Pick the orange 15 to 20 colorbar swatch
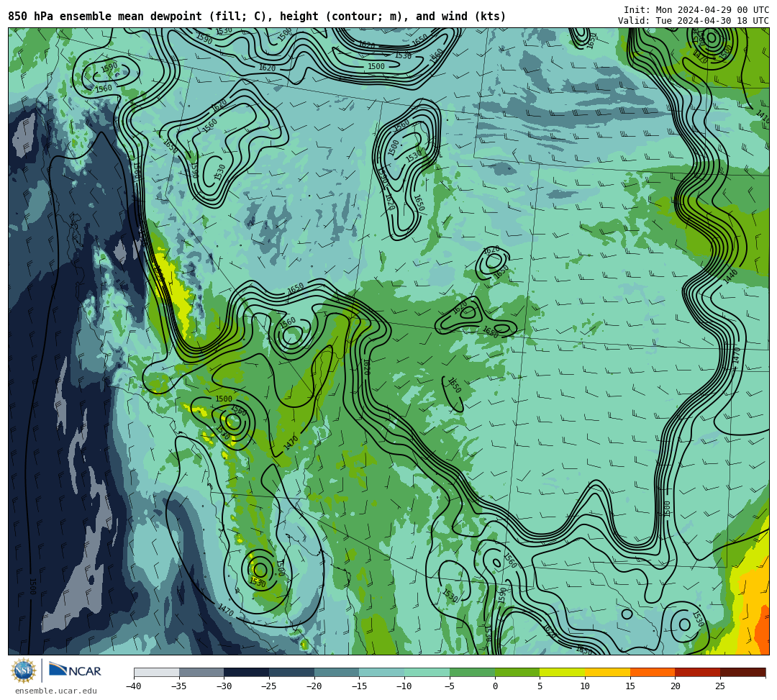Screen dimensions: 777x700 point(653,672)
